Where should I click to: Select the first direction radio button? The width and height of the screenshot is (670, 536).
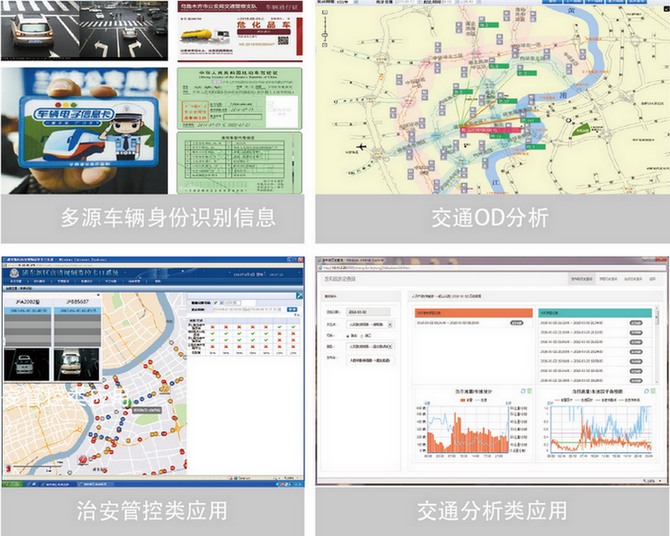pyautogui.click(x=348, y=336)
